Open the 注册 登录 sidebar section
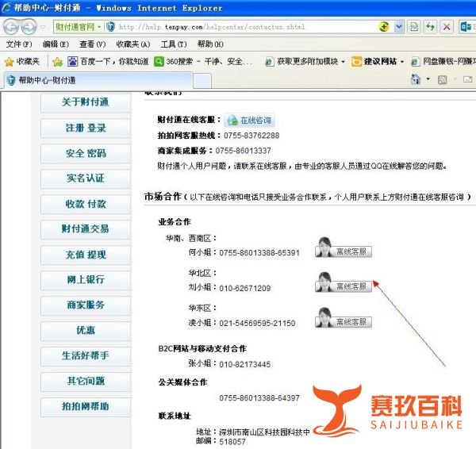476x449 pixels. click(x=86, y=128)
